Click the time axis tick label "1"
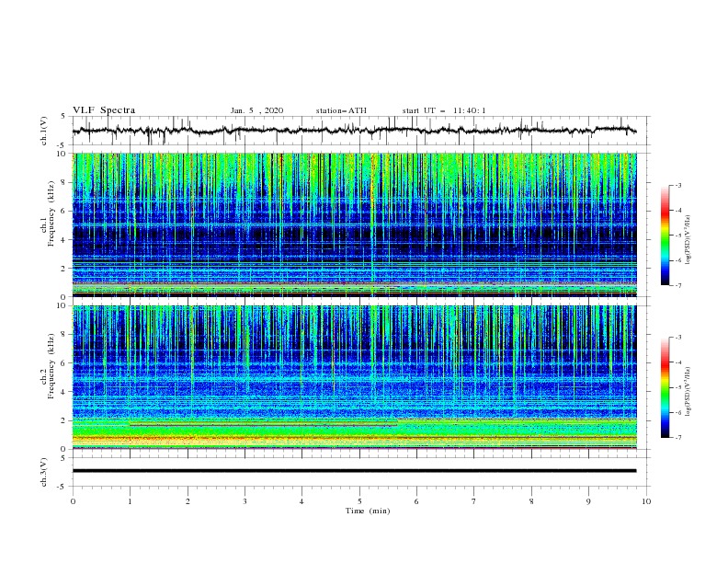The height and width of the screenshot is (563, 728). click(130, 501)
